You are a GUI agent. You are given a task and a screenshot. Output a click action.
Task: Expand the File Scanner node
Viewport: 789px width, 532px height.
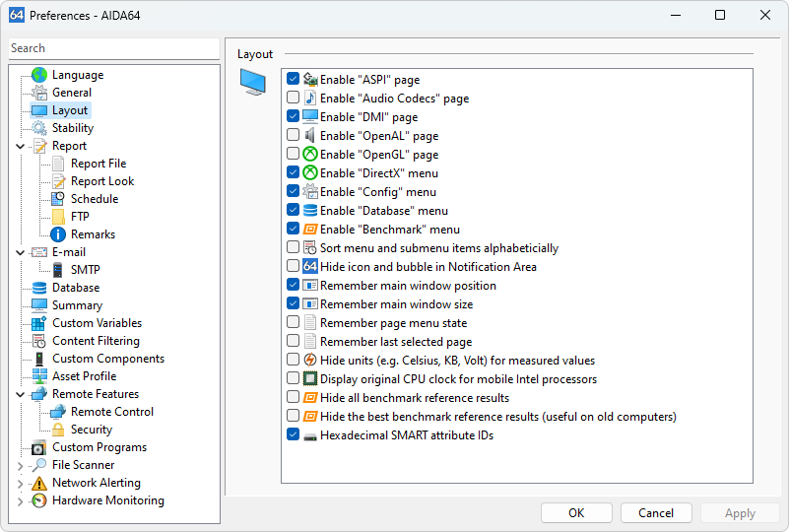20,466
